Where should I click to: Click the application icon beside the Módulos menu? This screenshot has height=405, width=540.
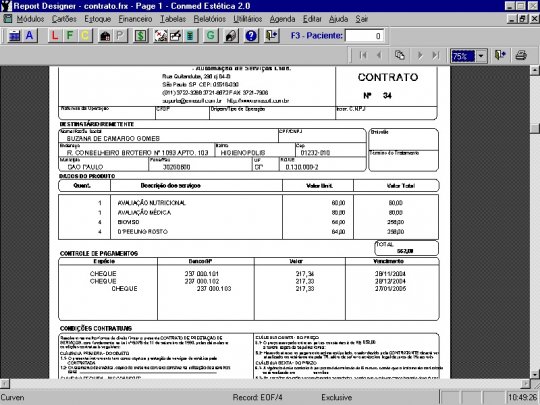[x=8, y=19]
